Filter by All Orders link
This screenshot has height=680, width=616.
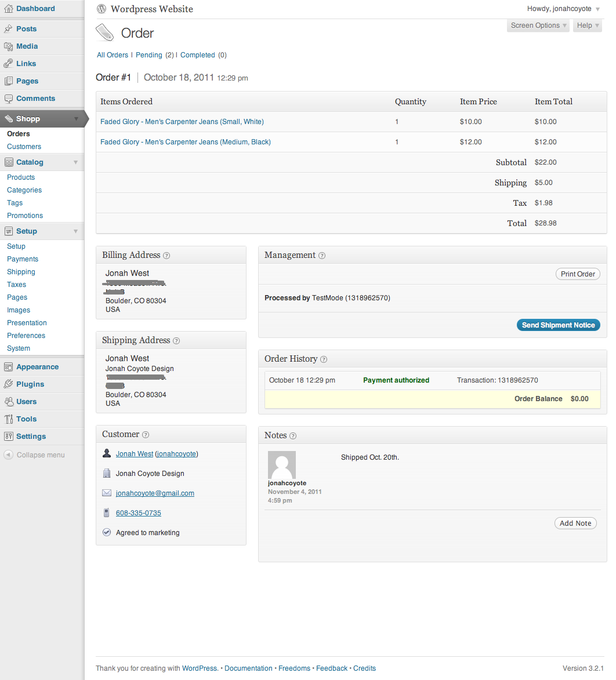113,55
